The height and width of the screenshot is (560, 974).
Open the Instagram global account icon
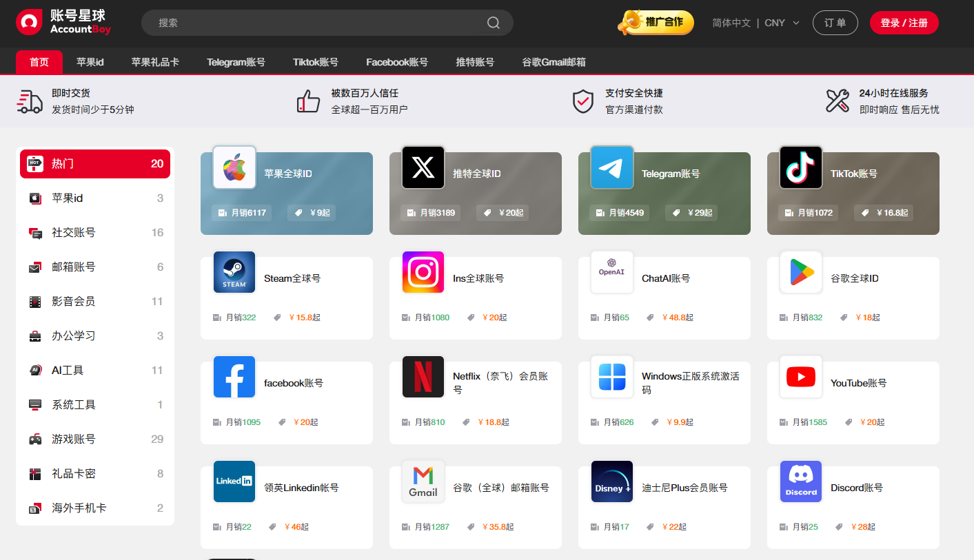[x=423, y=272]
